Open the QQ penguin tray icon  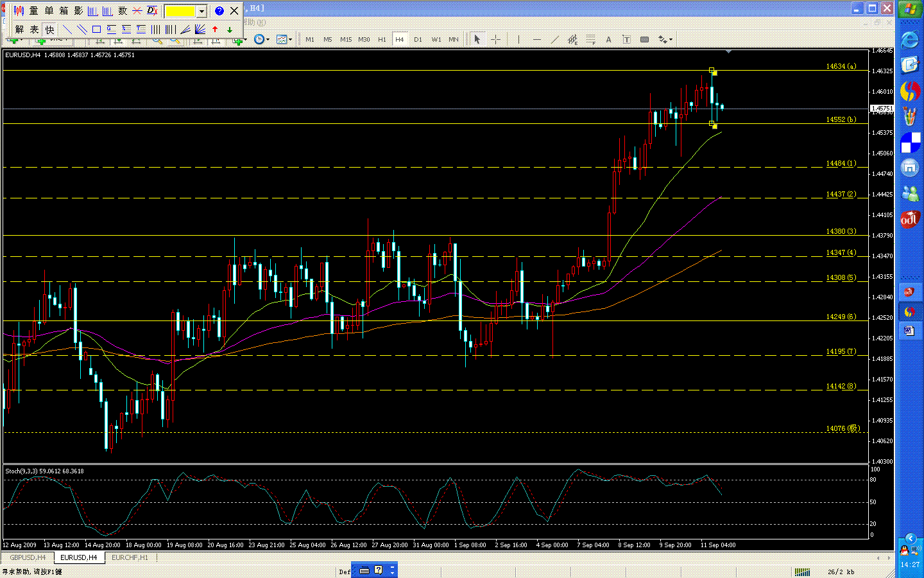coord(904,550)
